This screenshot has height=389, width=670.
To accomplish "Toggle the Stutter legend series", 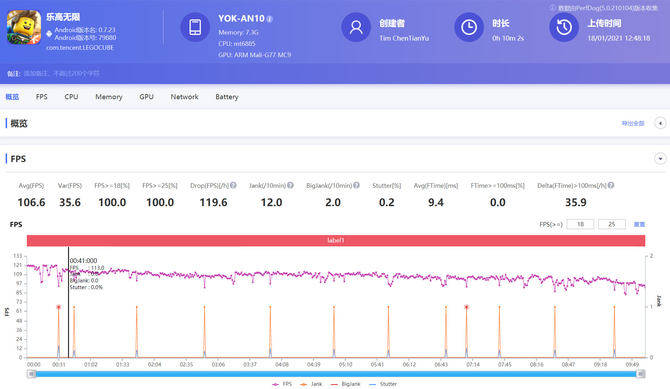I will [x=382, y=384].
